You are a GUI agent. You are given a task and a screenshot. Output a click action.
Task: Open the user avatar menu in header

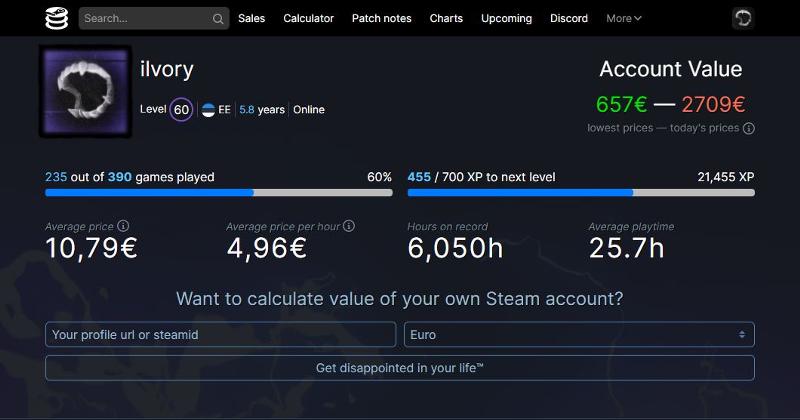click(x=743, y=18)
